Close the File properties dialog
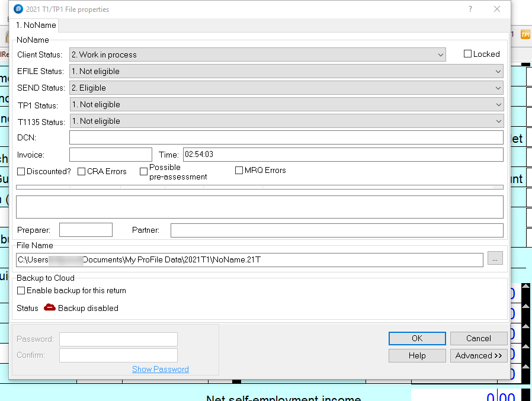The height and width of the screenshot is (401, 532). coord(497,9)
